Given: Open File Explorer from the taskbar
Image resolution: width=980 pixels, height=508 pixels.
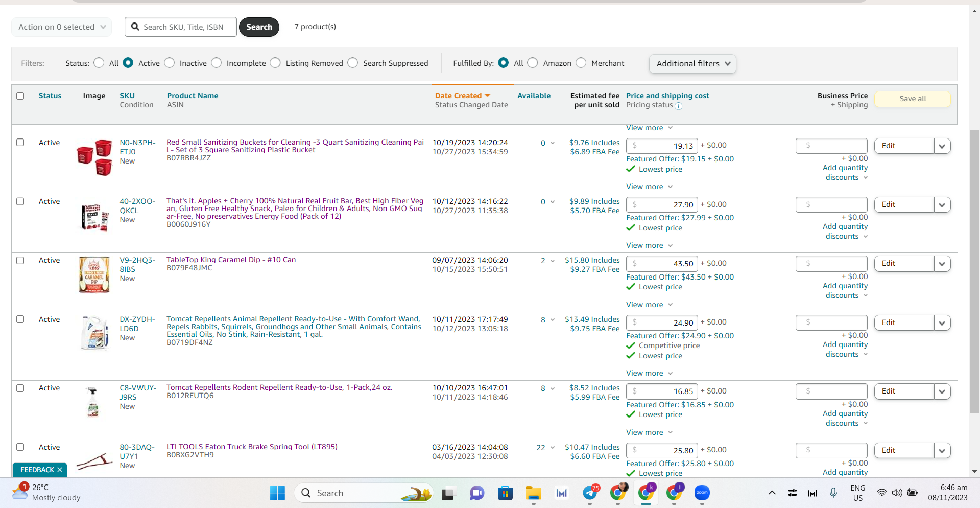Looking at the screenshot, I should tap(534, 493).
